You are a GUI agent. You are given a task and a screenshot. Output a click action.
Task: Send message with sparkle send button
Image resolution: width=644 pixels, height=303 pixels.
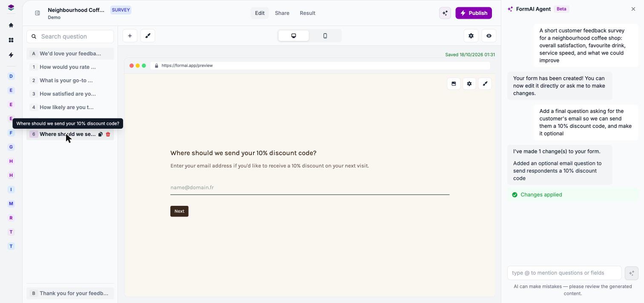click(x=632, y=273)
